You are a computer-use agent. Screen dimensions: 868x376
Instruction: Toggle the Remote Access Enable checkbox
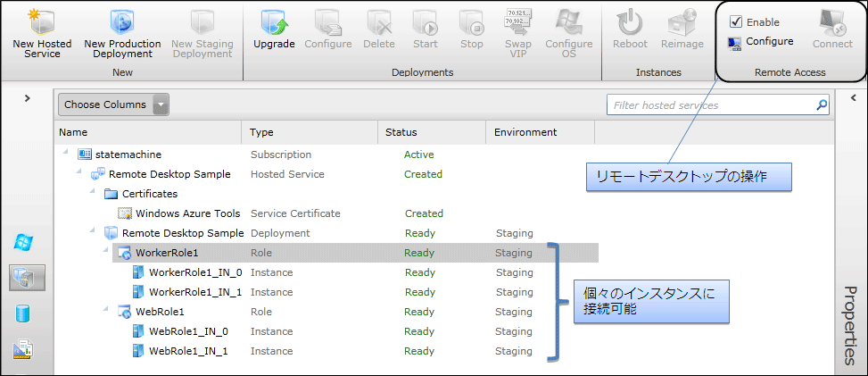pos(736,21)
